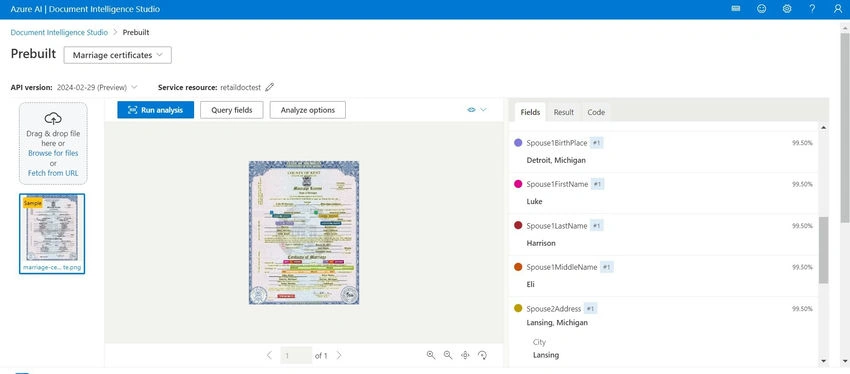850x374 pixels.
Task: Click the Spouse2Address yellow color dot
Action: pyautogui.click(x=518, y=308)
